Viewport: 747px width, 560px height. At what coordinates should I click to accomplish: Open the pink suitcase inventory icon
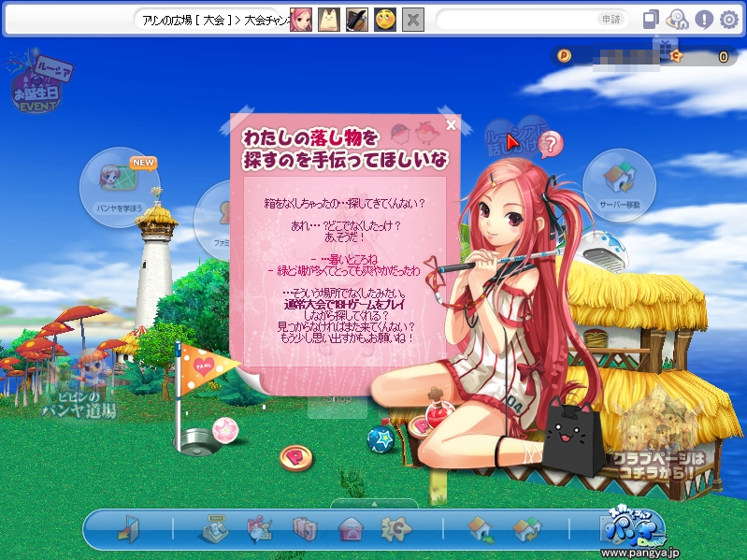point(305,529)
